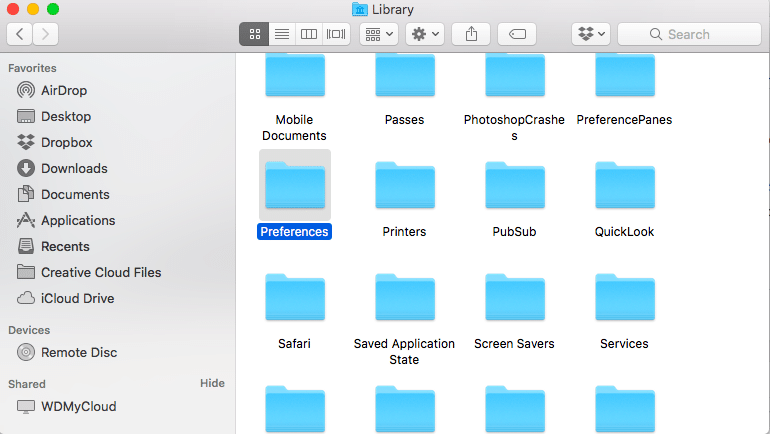
Task: Select the QuickLook folder
Action: (625, 185)
